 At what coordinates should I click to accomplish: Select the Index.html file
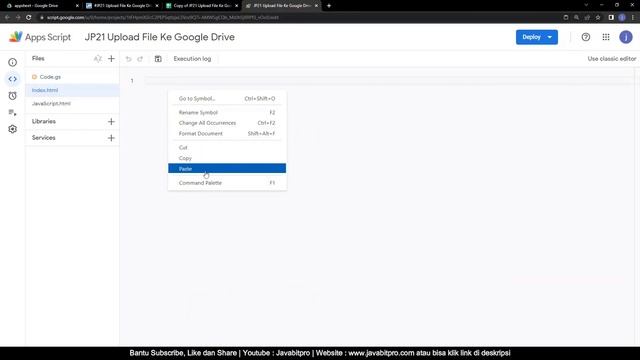[x=72, y=90]
